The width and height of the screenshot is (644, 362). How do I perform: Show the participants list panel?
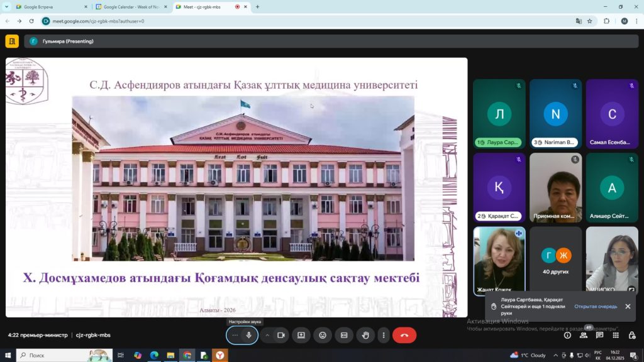pos(584,336)
